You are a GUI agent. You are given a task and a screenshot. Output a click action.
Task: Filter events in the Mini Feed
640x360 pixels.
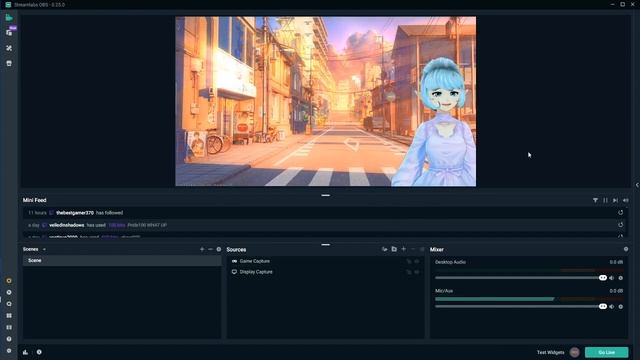tap(595, 200)
